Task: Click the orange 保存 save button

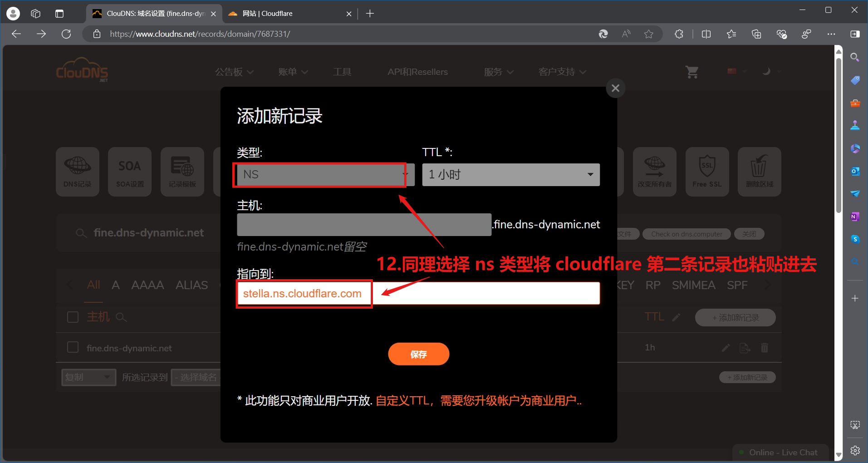Action: 418,354
